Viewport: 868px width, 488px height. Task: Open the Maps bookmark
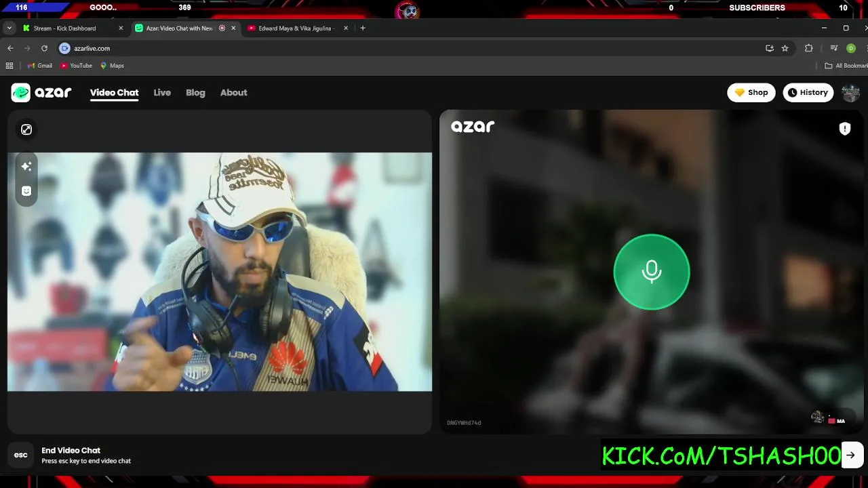tap(112, 66)
